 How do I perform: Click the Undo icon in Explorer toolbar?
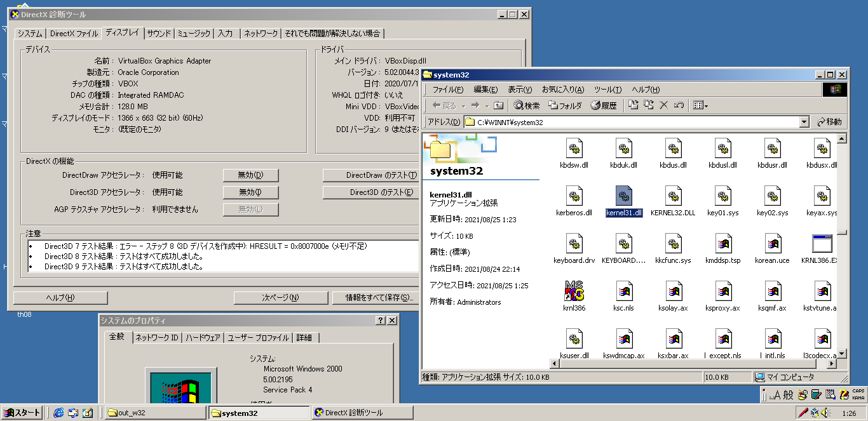(679, 105)
